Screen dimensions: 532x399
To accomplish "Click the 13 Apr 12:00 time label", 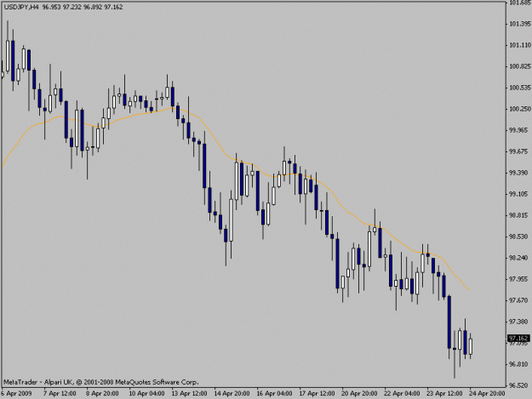I will 189,394.
